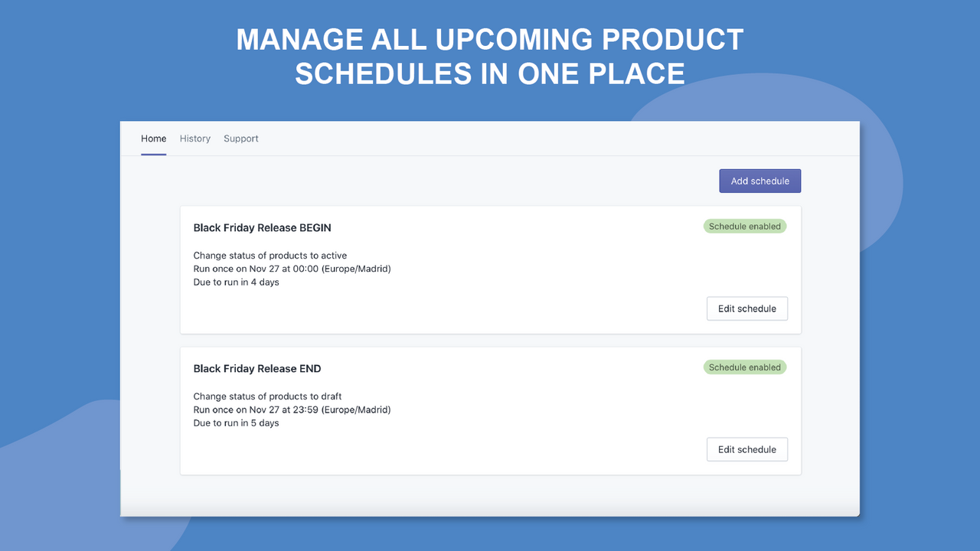Click the text Change status of products to active
Screen dimensions: 980x551
269,255
